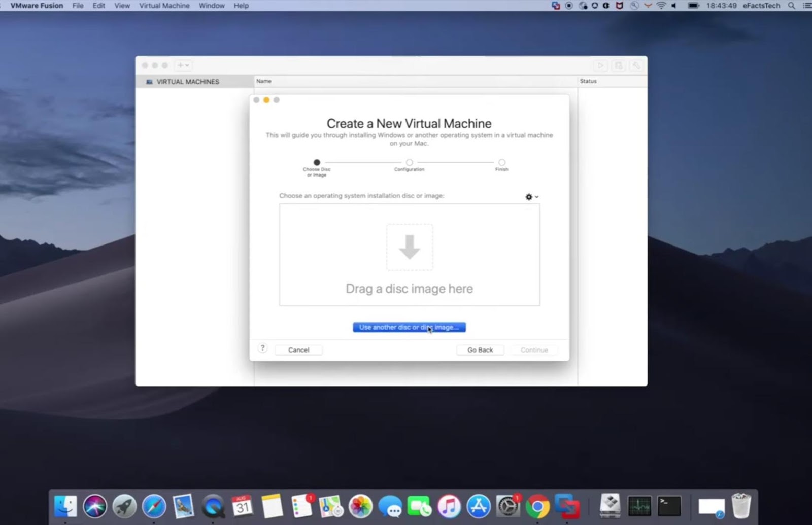Open the Edit menu
Viewport: 812px width, 525px height.
coord(99,6)
